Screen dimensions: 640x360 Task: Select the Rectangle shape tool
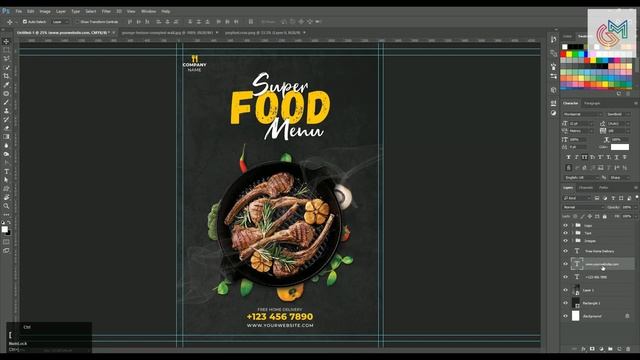coord(6,189)
